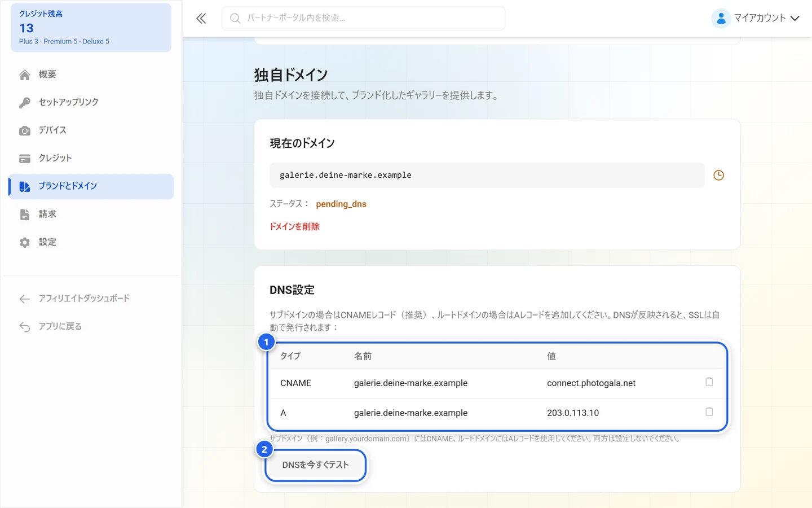The width and height of the screenshot is (812, 508).
Task: Expand the マイアカウント dropdown chevron
Action: [795, 19]
